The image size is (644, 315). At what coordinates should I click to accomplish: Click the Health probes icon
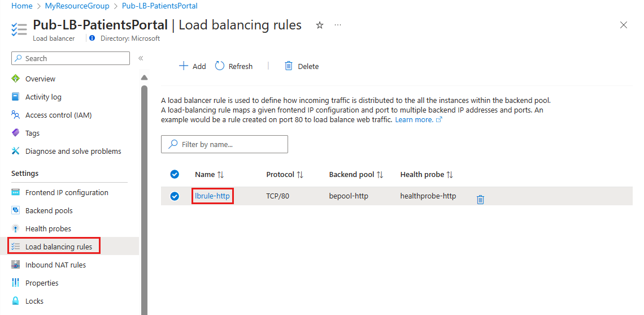pos(16,228)
